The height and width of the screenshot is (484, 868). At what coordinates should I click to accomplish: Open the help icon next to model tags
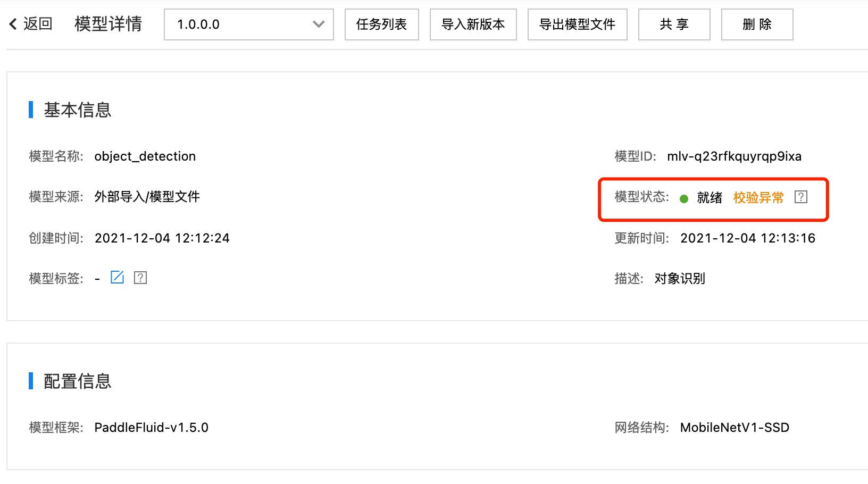[140, 278]
